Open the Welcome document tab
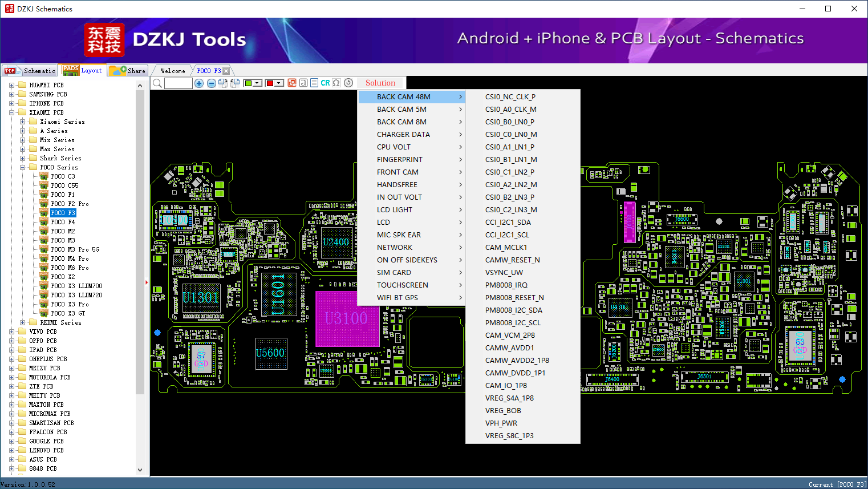This screenshot has height=489, width=868. coord(173,71)
